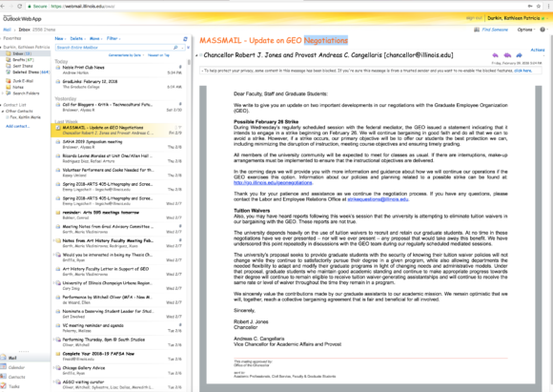553x392 pixels.
Task: Click the search magnifier icon
Action: 175,48
